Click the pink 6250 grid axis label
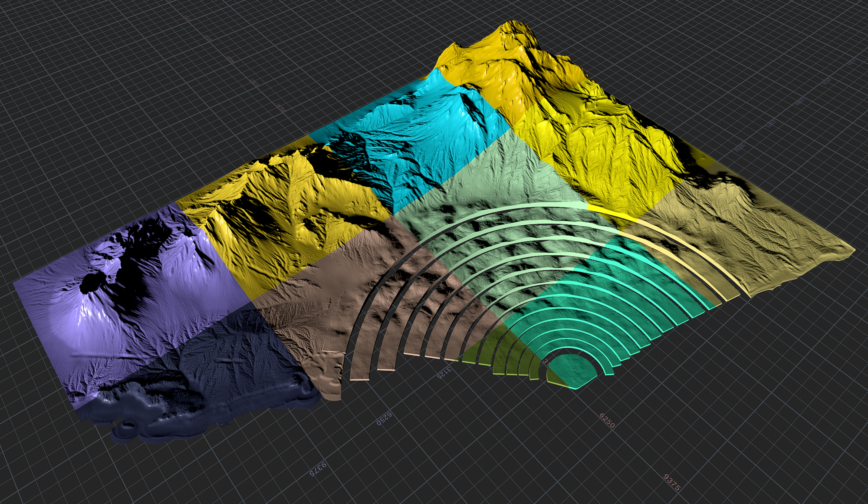 pyautogui.click(x=607, y=420)
